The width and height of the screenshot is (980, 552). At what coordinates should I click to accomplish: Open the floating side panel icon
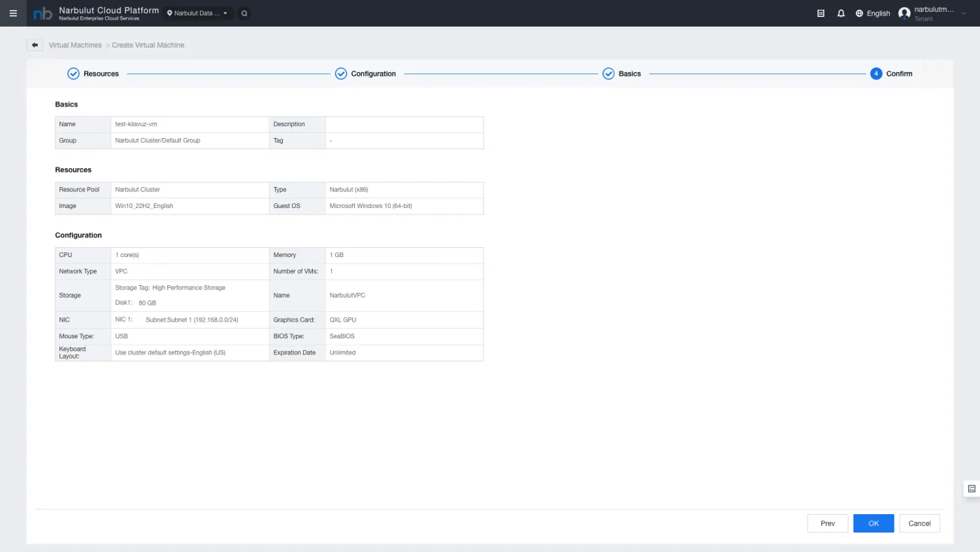point(972,489)
